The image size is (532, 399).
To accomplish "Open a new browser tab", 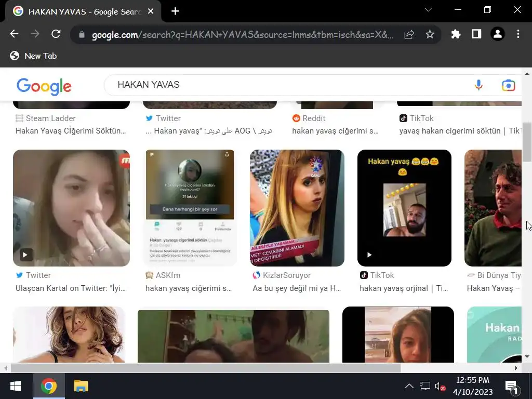I will click(x=175, y=11).
